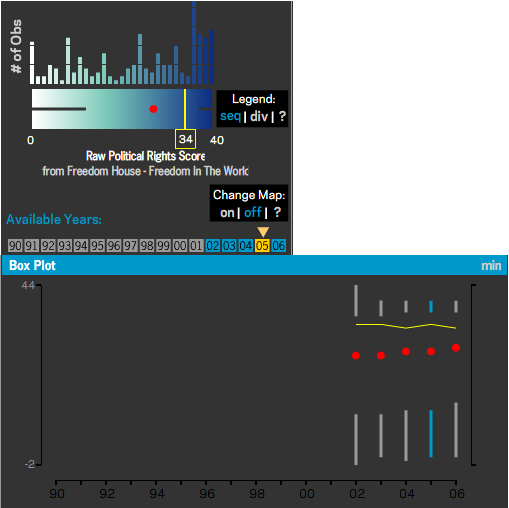Click the lower whisker for year 06
Viewport: 509px width, 508px height.
[x=456, y=430]
